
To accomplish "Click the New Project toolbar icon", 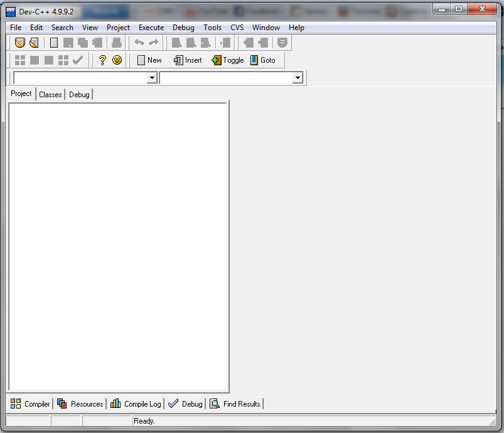I will pyautogui.click(x=20, y=43).
